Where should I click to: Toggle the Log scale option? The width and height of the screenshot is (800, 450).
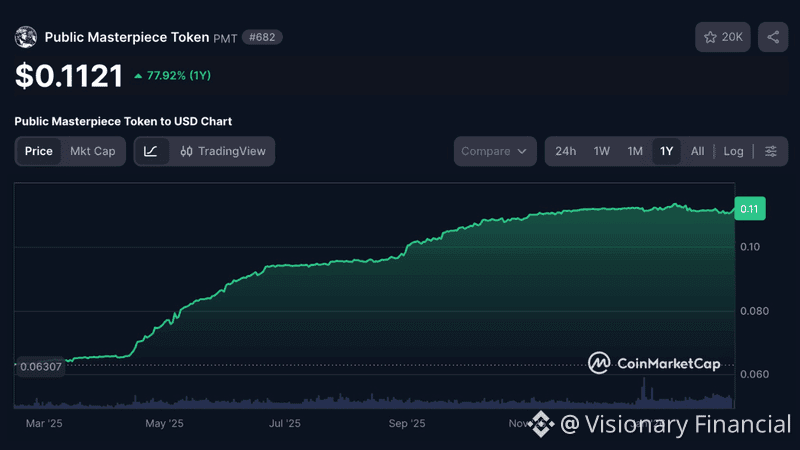[x=733, y=151]
